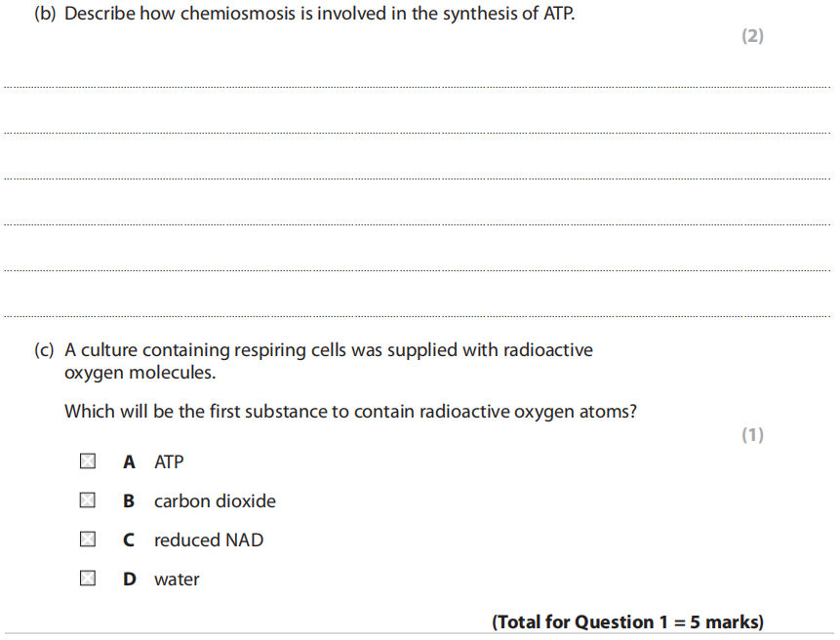
Task: Check the box for option C reduced NAD
Action: click(x=88, y=540)
